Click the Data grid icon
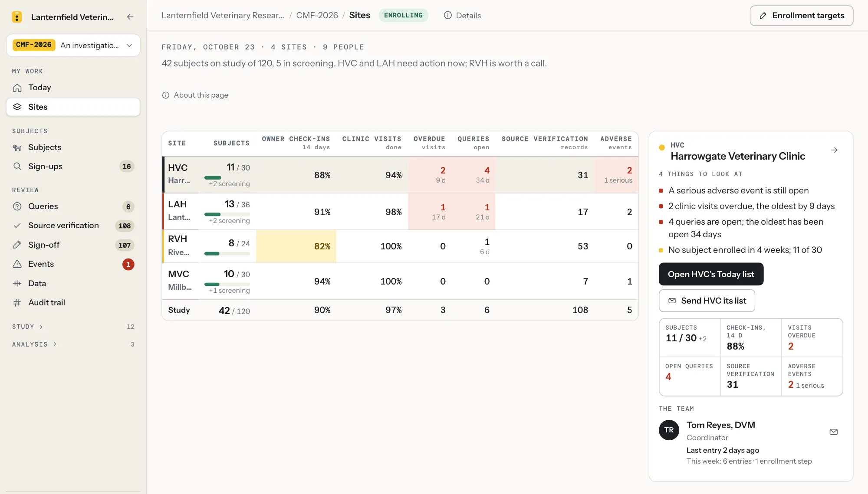Image resolution: width=868 pixels, height=494 pixels. (17, 284)
